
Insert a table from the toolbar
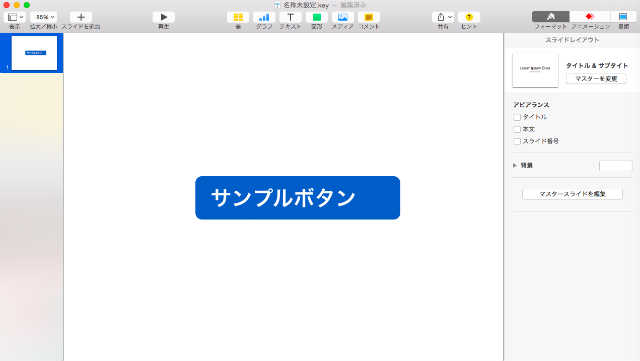[238, 17]
